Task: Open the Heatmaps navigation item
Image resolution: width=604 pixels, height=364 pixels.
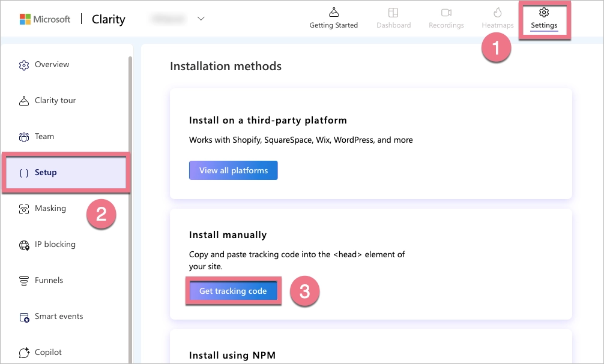Action: (x=497, y=19)
